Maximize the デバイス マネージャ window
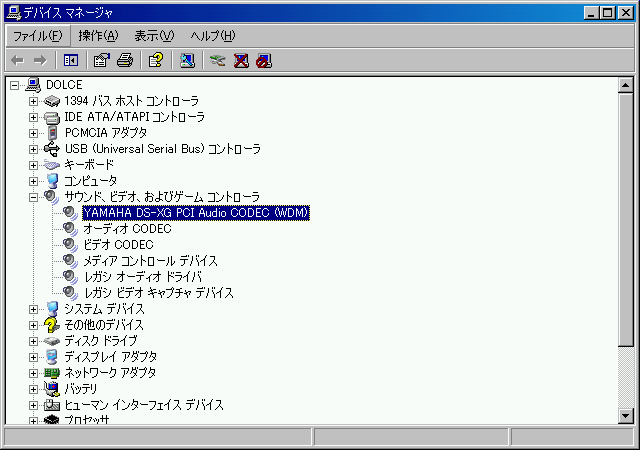Image resolution: width=640 pixels, height=450 pixels. (607, 13)
